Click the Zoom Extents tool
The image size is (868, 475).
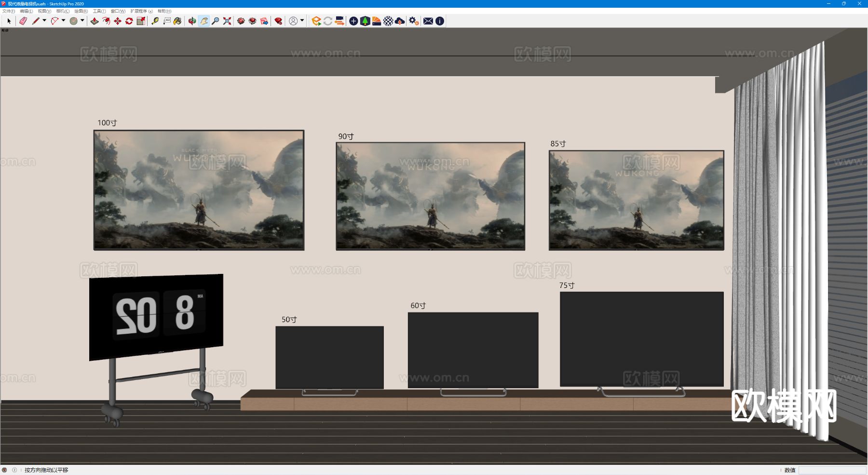227,21
